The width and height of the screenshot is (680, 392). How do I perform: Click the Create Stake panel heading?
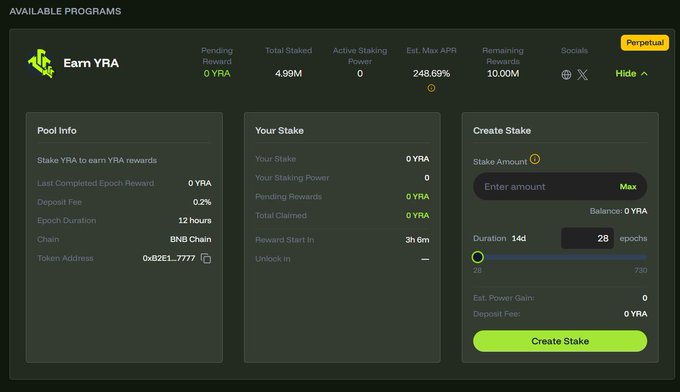click(x=502, y=131)
